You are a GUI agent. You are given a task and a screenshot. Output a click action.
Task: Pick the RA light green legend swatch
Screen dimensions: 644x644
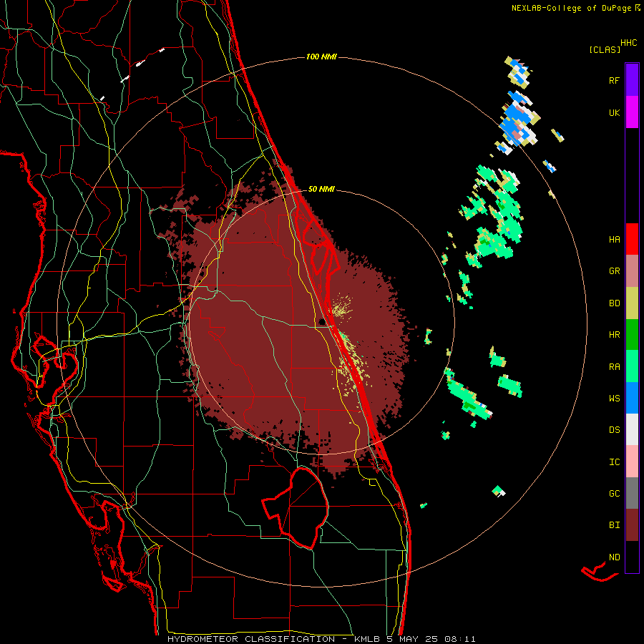pos(632,366)
